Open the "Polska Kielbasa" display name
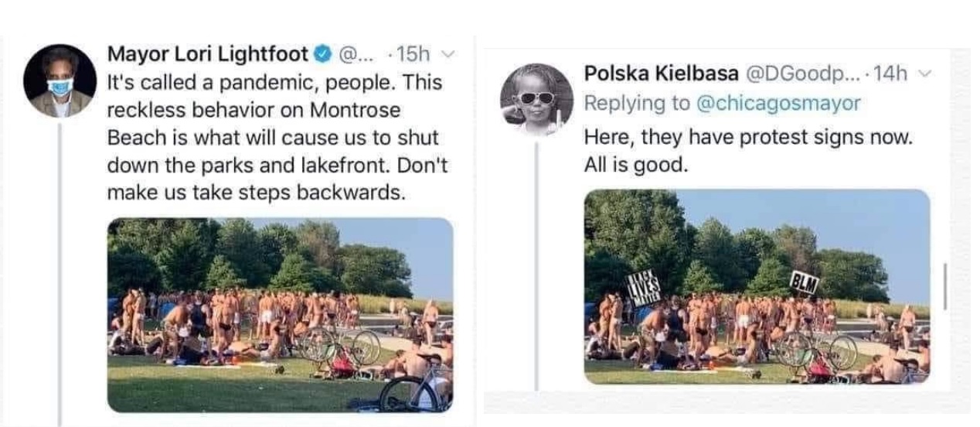This screenshot has height=427, width=980. [x=662, y=73]
